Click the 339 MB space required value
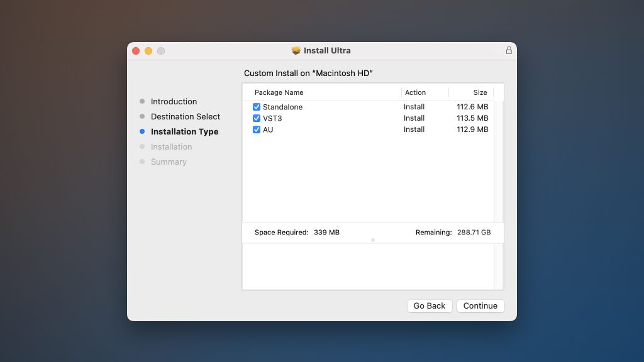Viewport: 644px width, 362px height. [x=326, y=233]
